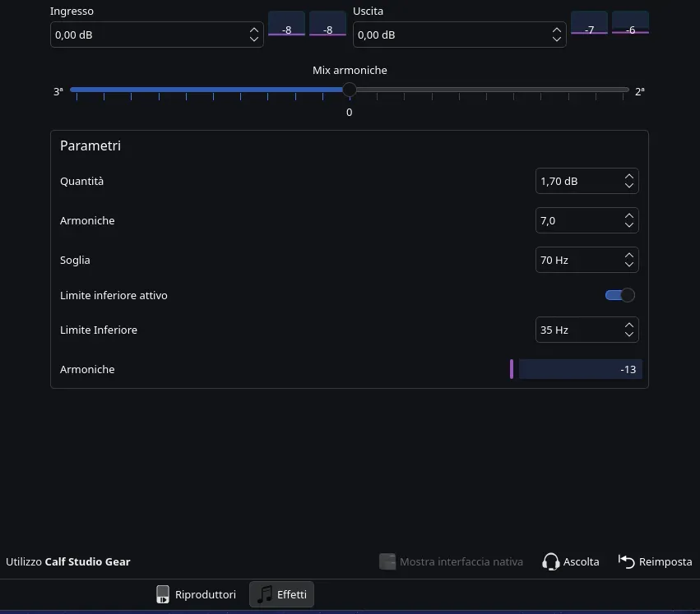Decrease Armoniche value with its down arrow

click(628, 225)
